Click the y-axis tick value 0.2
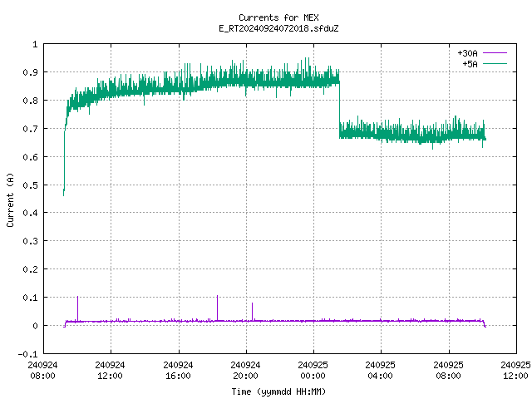 (30, 269)
